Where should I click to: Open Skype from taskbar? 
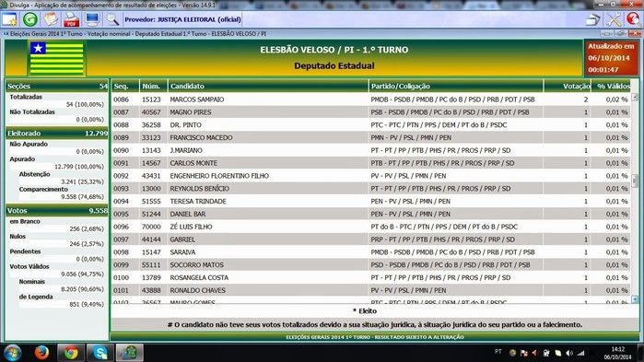100,353
